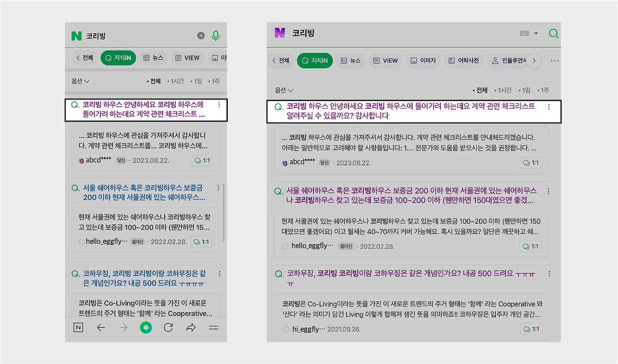Click the magnifier search icon in wide view
This screenshot has width=618, height=364.
pyautogui.click(x=554, y=33)
